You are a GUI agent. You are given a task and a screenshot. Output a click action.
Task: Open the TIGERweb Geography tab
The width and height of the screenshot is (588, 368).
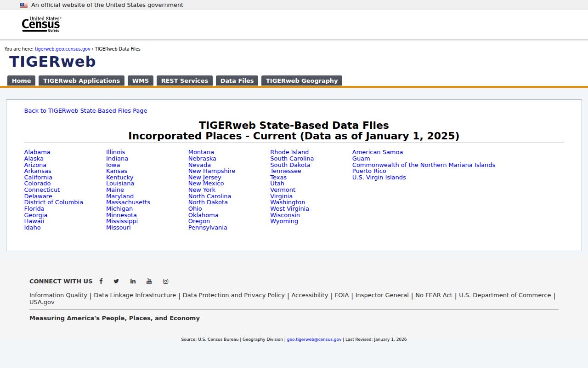302,80
